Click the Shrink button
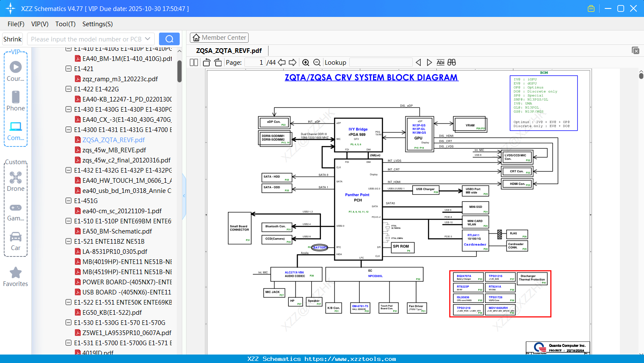644x363 pixels. coord(13,39)
